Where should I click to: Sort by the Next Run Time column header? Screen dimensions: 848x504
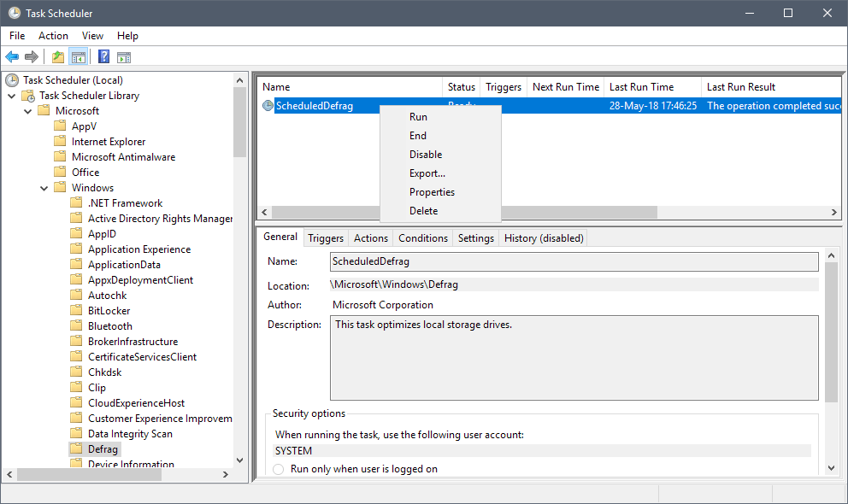pos(566,87)
